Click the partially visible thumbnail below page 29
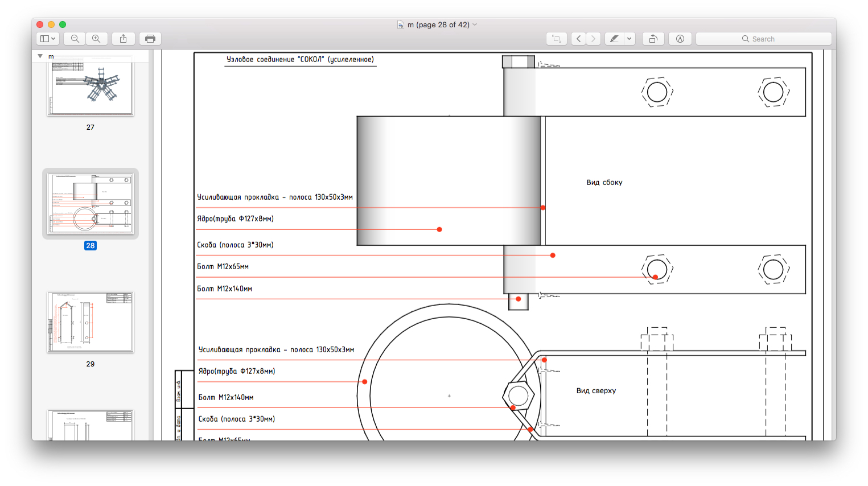The height and width of the screenshot is (486, 868). click(x=90, y=426)
